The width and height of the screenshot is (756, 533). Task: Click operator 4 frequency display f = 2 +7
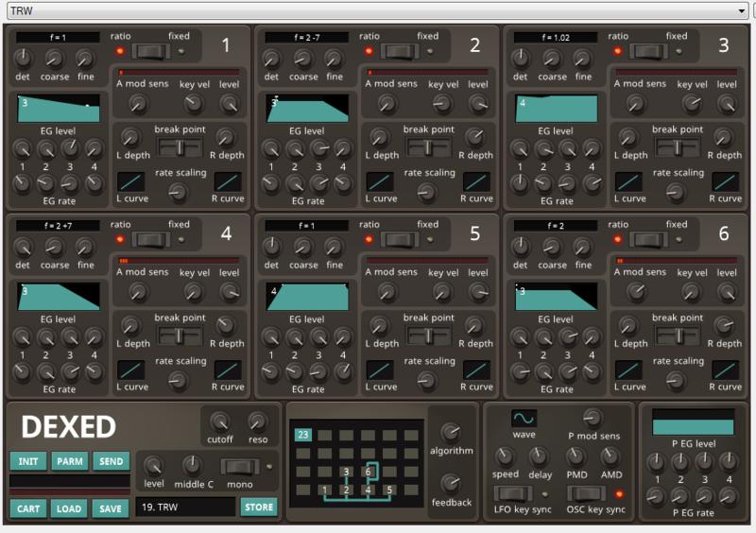tap(58, 225)
